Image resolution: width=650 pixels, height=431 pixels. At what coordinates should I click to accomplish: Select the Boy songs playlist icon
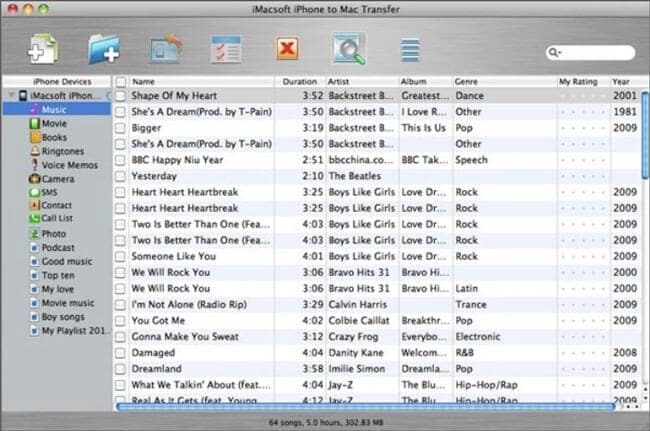pyautogui.click(x=35, y=317)
